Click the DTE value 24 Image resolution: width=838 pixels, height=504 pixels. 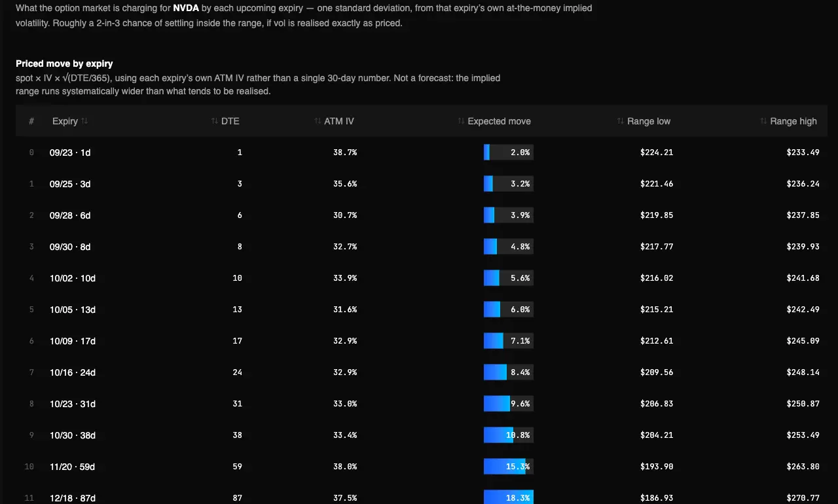[x=237, y=372]
